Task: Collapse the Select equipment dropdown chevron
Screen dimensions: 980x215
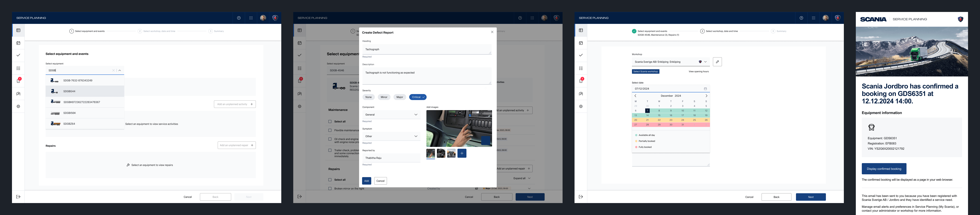Action: point(120,70)
